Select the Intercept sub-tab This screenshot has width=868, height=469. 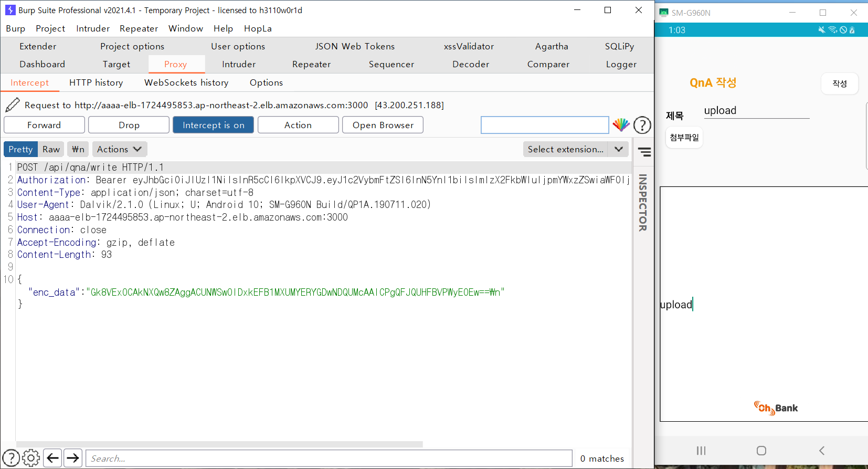pos(29,82)
